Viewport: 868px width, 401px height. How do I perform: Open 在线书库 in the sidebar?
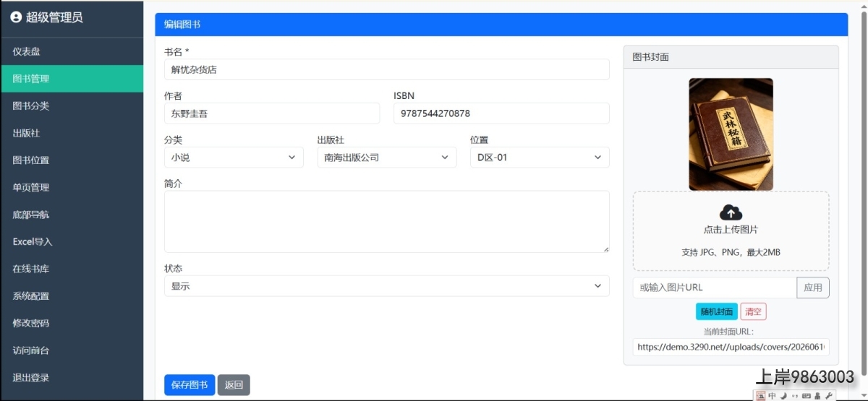(x=72, y=269)
